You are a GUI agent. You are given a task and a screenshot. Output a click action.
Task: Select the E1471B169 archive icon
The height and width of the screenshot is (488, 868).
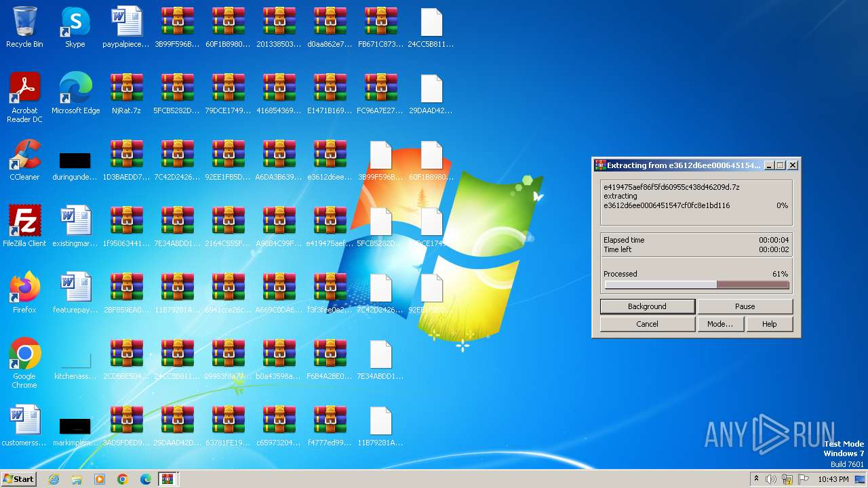pyautogui.click(x=330, y=89)
